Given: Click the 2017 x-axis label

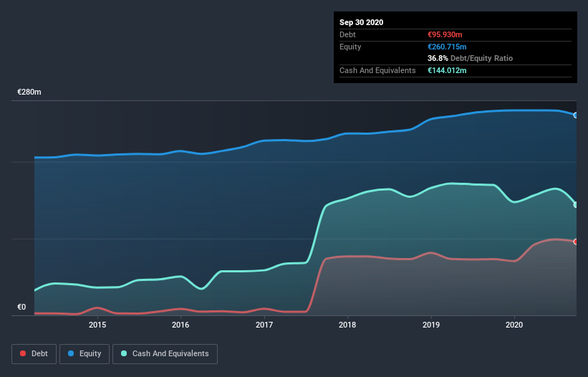Looking at the screenshot, I should (264, 325).
